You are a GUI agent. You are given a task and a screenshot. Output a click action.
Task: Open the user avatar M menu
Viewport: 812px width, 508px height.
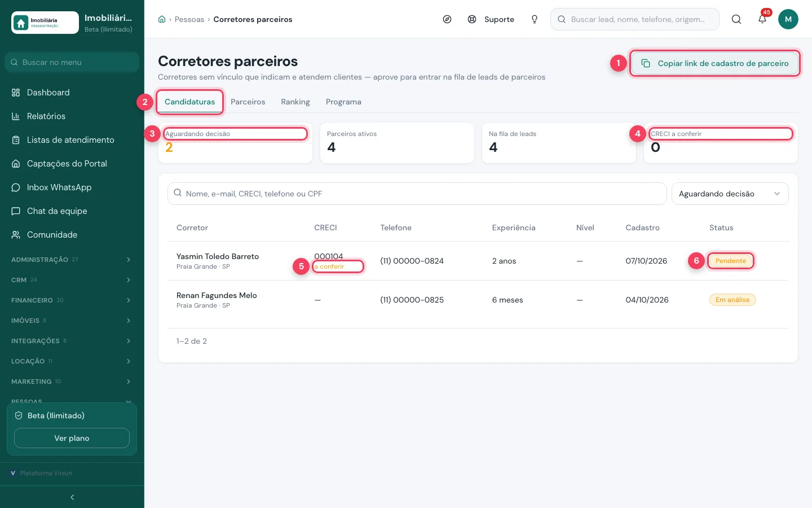tap(788, 19)
